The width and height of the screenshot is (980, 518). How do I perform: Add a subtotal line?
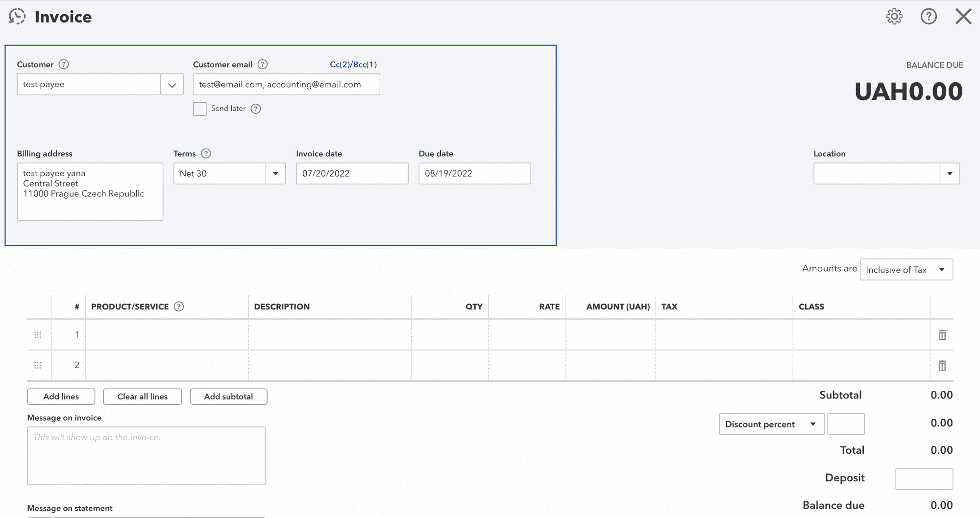pyautogui.click(x=228, y=397)
